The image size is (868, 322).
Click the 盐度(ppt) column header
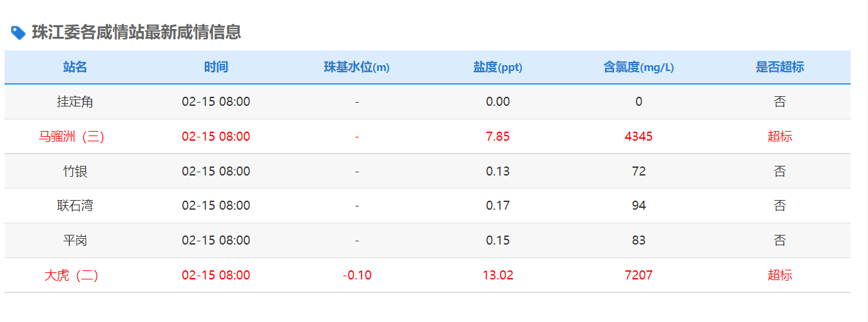pyautogui.click(x=497, y=67)
